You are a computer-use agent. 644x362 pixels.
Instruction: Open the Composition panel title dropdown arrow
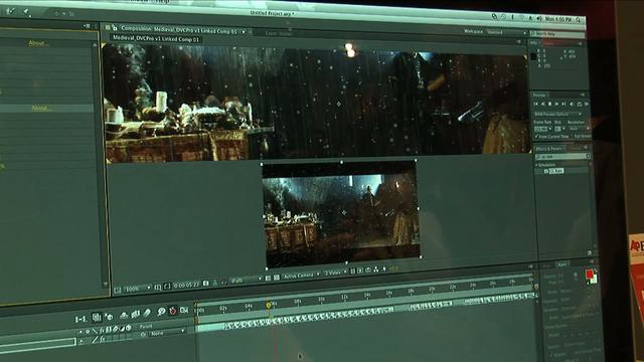pos(243,32)
